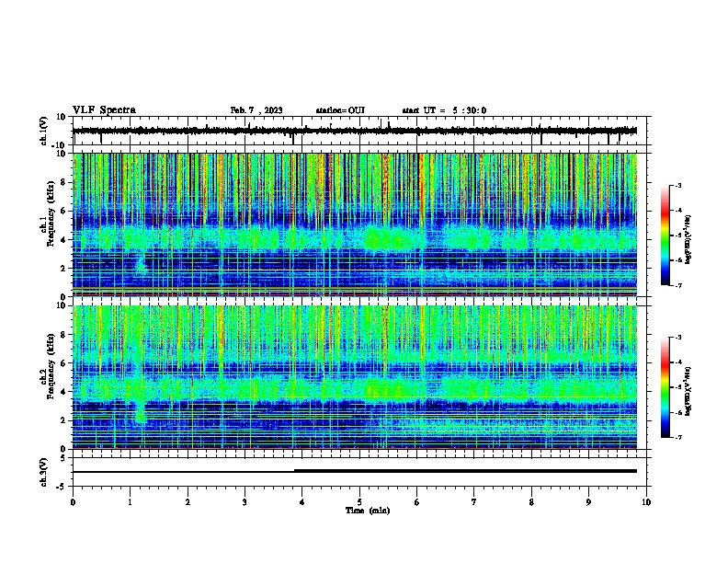Click the "10" tick on the time axis
728x563 pixels.
click(x=646, y=502)
